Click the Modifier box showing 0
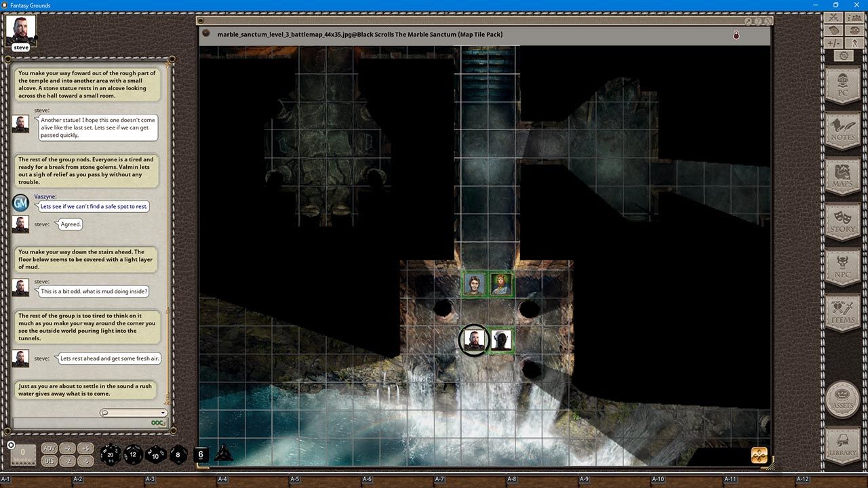 [x=22, y=455]
